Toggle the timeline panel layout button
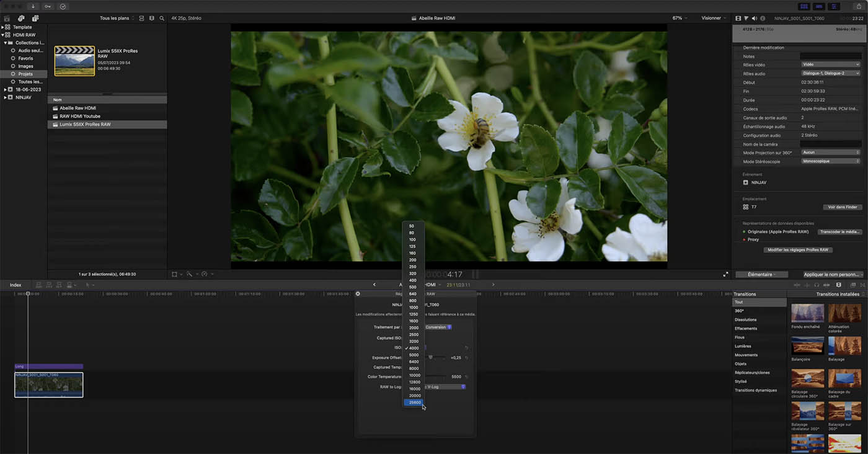Screen dimensions: 868x454 tap(820, 6)
